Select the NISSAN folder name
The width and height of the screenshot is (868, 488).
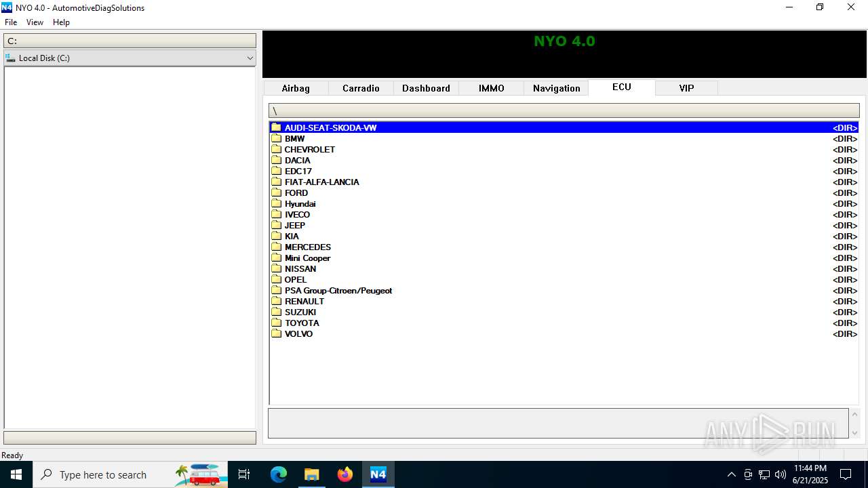click(x=300, y=268)
